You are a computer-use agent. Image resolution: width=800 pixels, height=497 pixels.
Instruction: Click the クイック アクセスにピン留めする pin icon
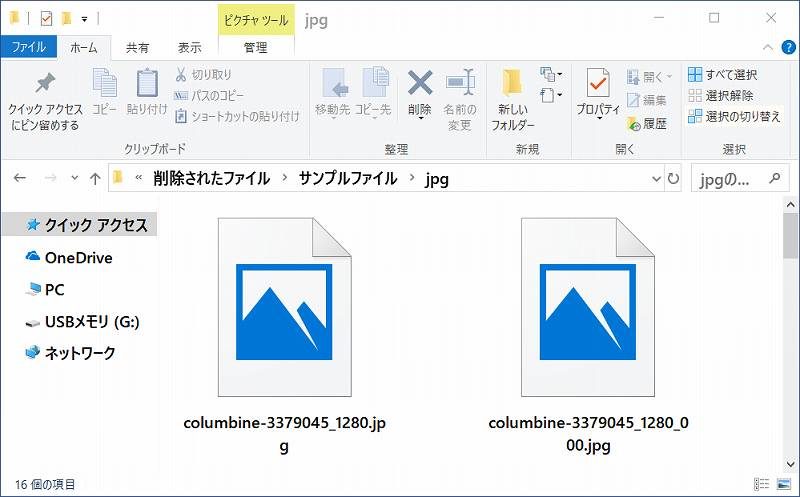(45, 84)
